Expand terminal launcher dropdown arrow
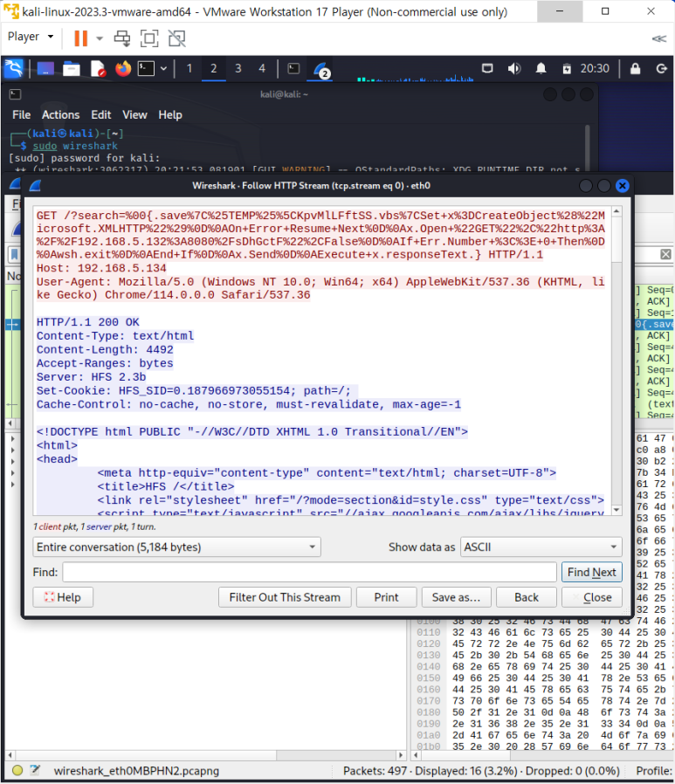Viewport: 675px width, 784px height. pos(163,68)
